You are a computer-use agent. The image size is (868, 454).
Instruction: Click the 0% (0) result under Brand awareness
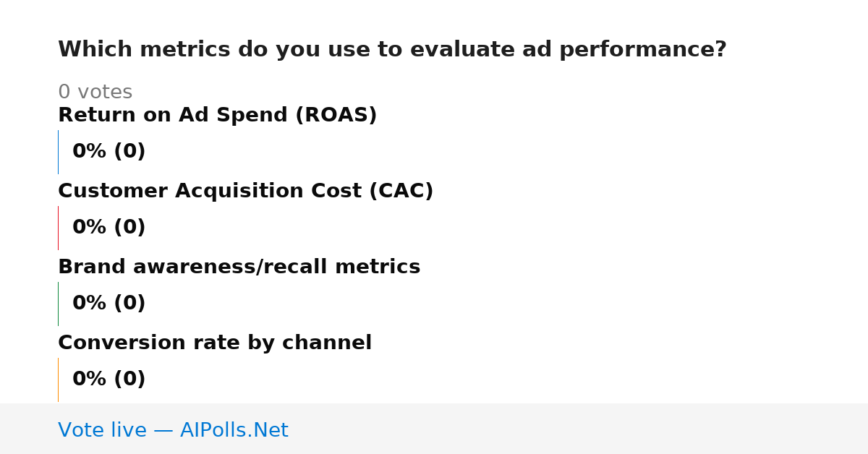point(109,304)
